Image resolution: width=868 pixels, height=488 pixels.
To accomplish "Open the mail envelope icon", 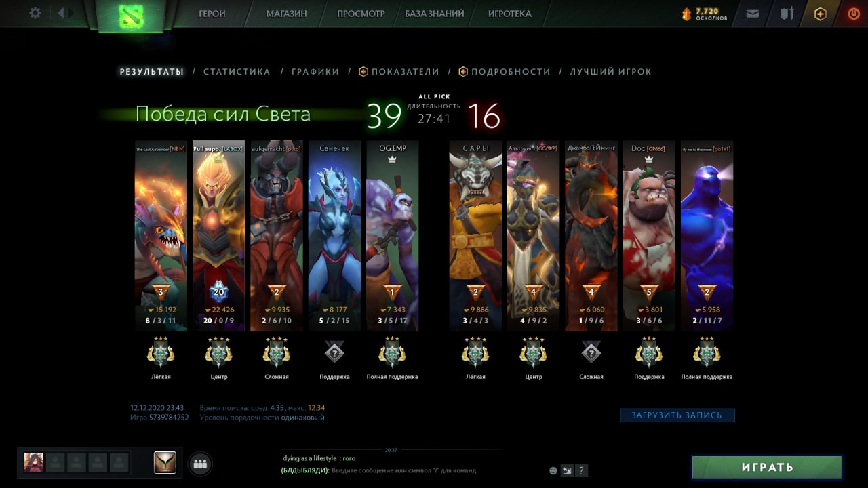I will click(753, 14).
